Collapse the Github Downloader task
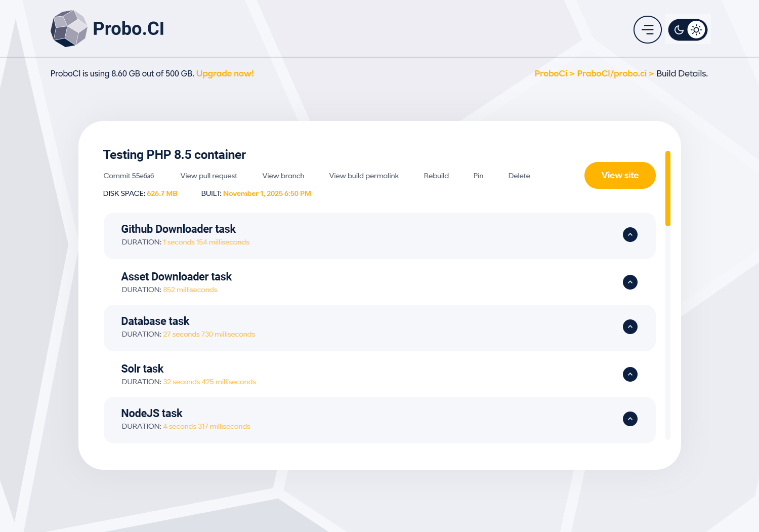Image resolution: width=759 pixels, height=532 pixels. [630, 234]
